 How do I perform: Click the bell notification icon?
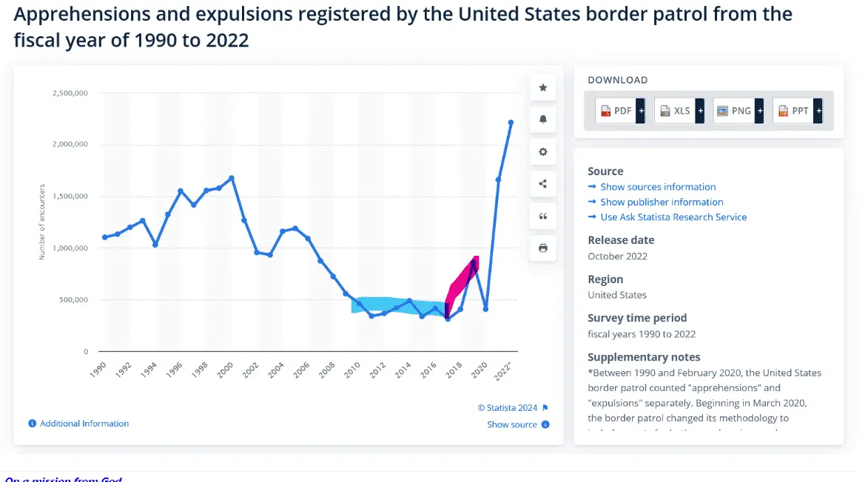[542, 120]
